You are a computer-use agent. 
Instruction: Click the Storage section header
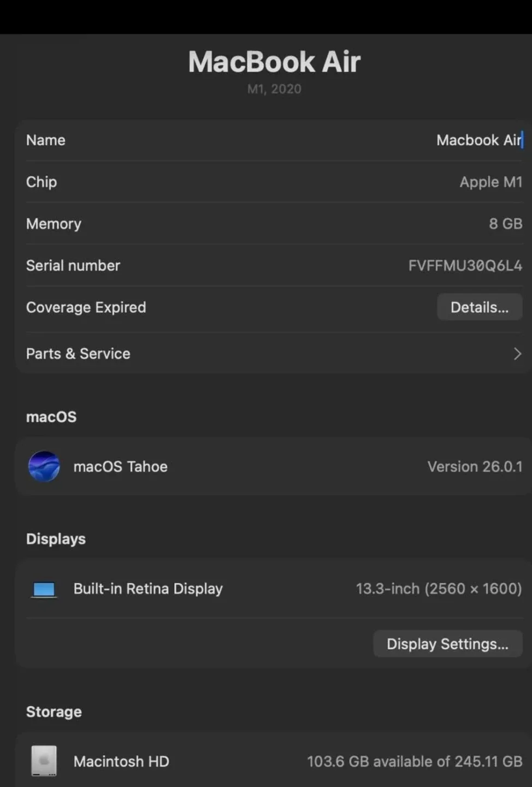pos(54,712)
